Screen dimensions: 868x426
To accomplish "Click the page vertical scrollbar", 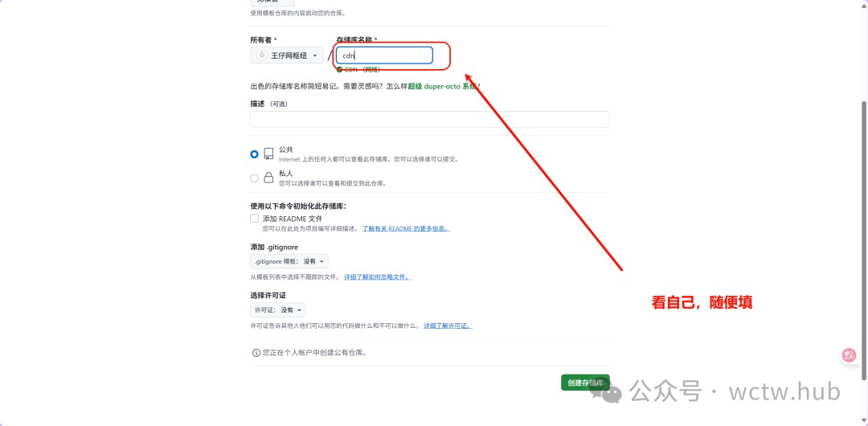I will coord(864,241).
